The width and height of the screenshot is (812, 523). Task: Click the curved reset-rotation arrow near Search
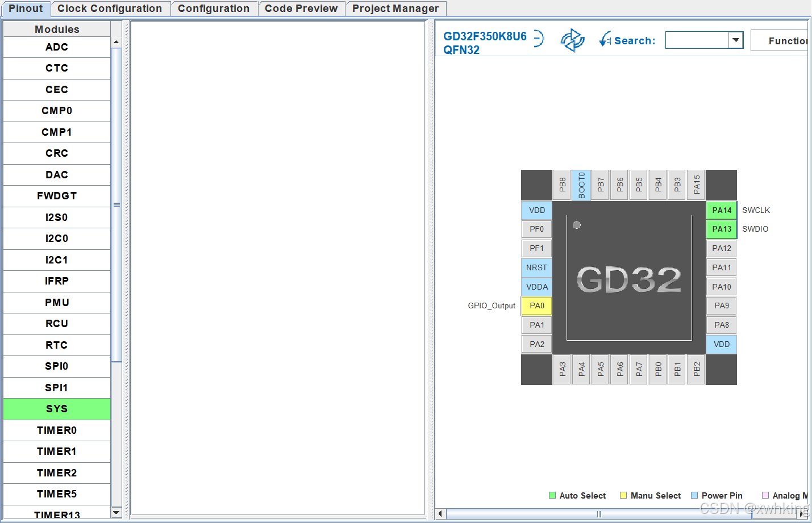604,39
